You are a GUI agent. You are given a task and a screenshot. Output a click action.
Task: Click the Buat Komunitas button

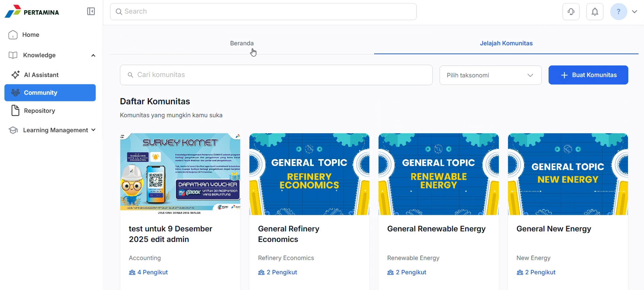click(x=588, y=75)
